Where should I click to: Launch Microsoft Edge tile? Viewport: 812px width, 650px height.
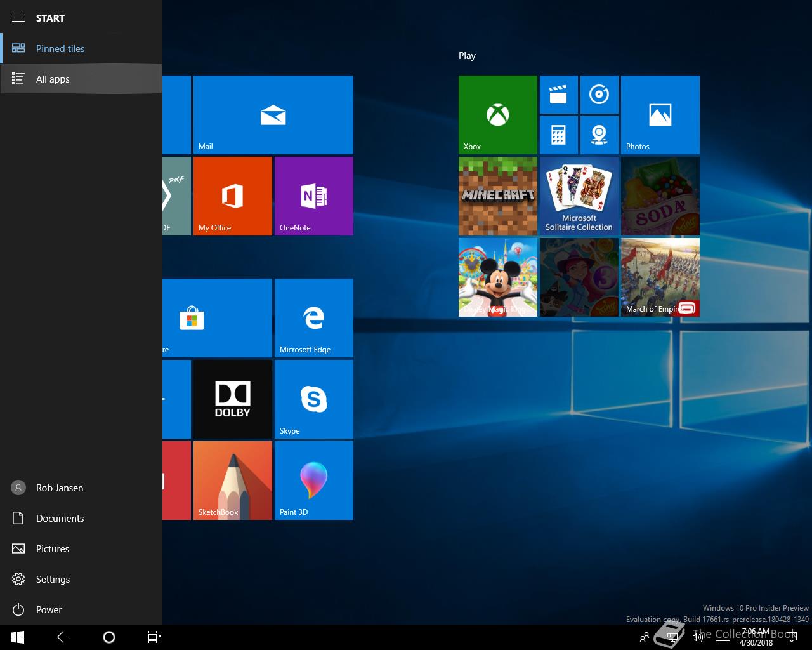point(314,318)
